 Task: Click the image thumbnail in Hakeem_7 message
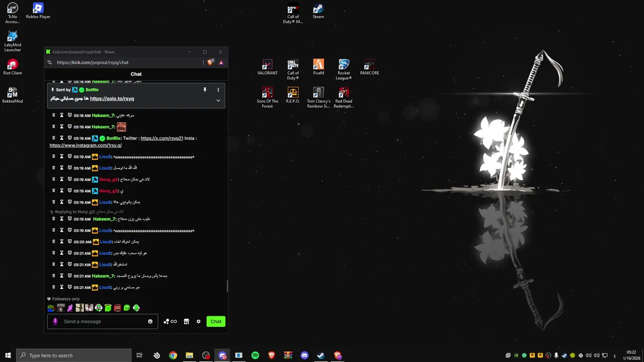(121, 127)
